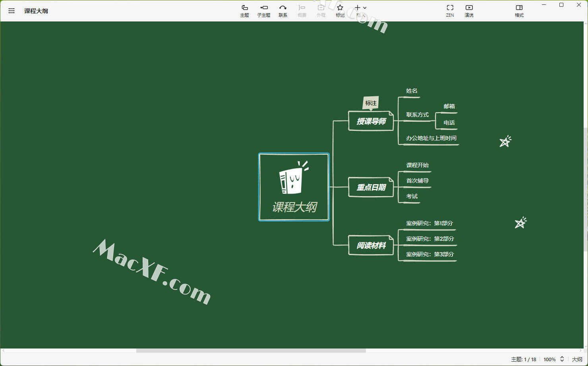Viewport: 588px width, 366px height.
Task: Expand the insert dropdown arrow
Action: (x=365, y=8)
